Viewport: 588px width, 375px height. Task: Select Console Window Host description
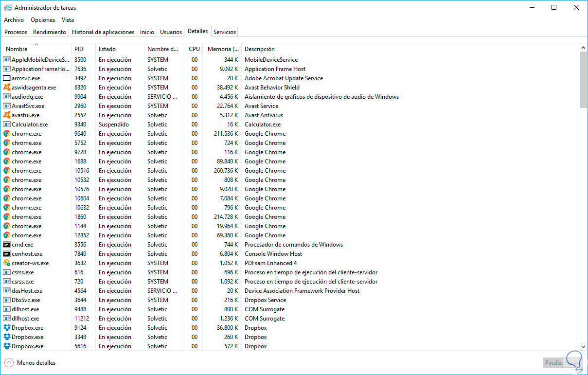click(273, 254)
